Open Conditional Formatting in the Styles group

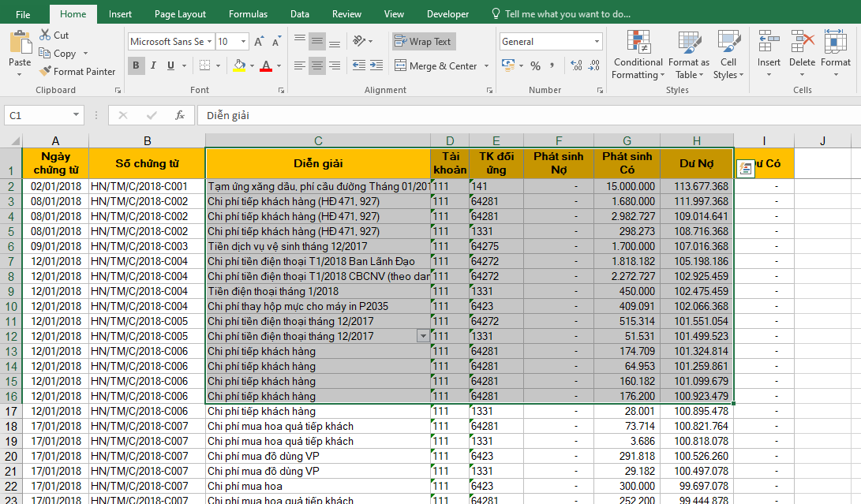tap(638, 55)
